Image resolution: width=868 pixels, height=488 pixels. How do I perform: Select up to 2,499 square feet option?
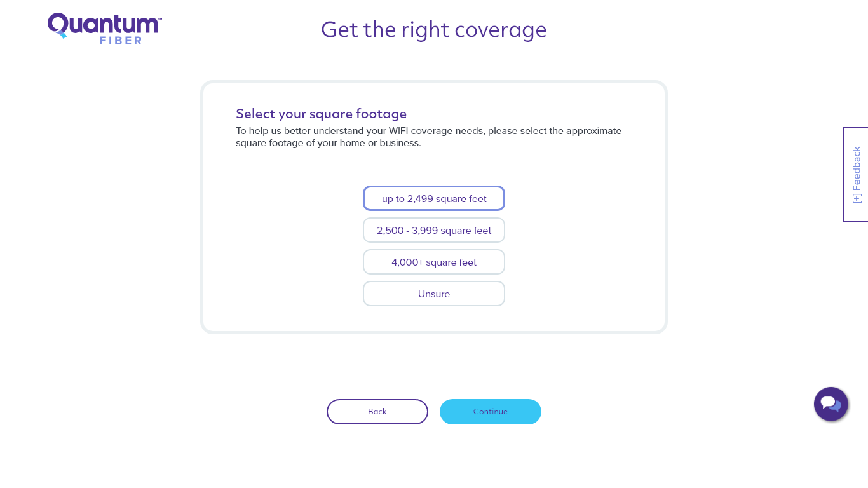(434, 198)
